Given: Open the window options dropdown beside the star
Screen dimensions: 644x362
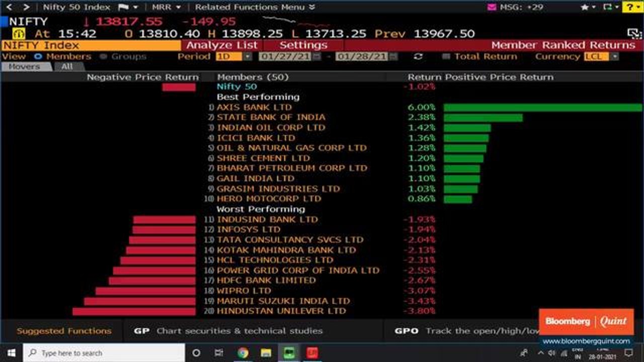Looking at the screenshot, I should pyautogui.click(x=610, y=7).
